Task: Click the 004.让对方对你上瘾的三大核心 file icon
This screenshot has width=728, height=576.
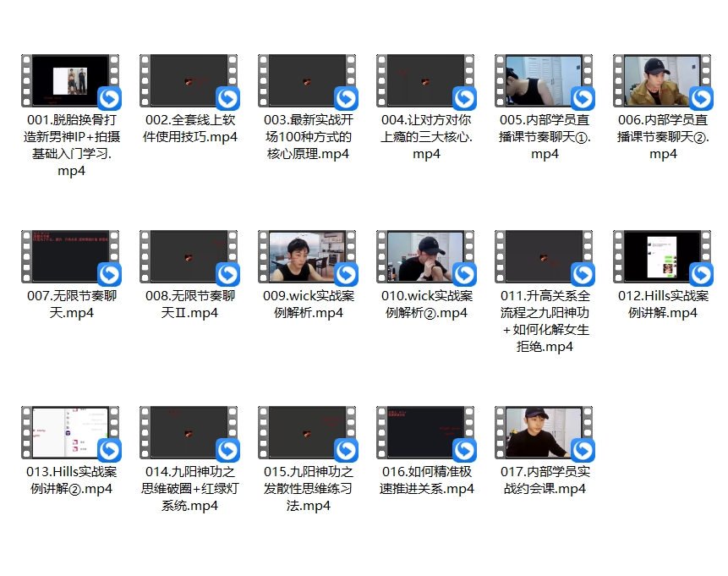Action: tap(426, 82)
